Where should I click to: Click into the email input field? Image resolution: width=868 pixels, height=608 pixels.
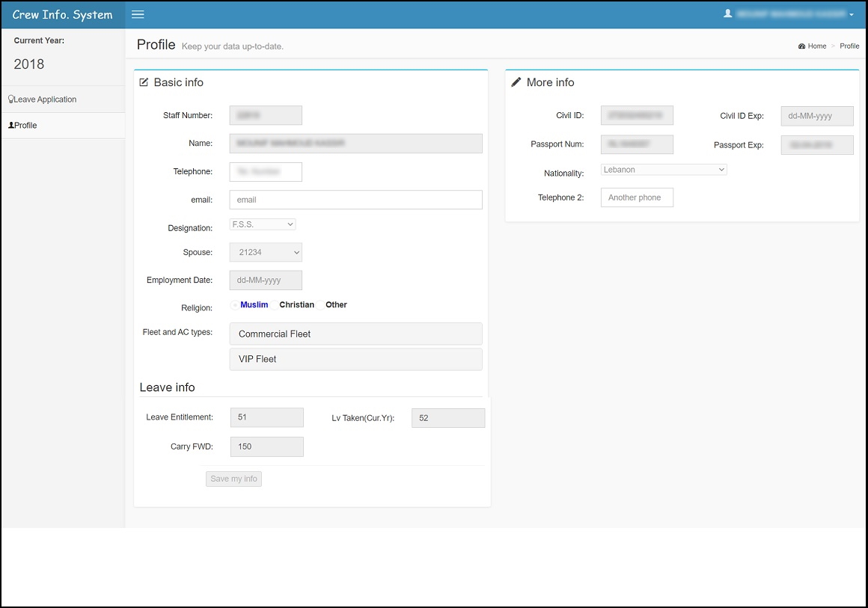point(355,200)
